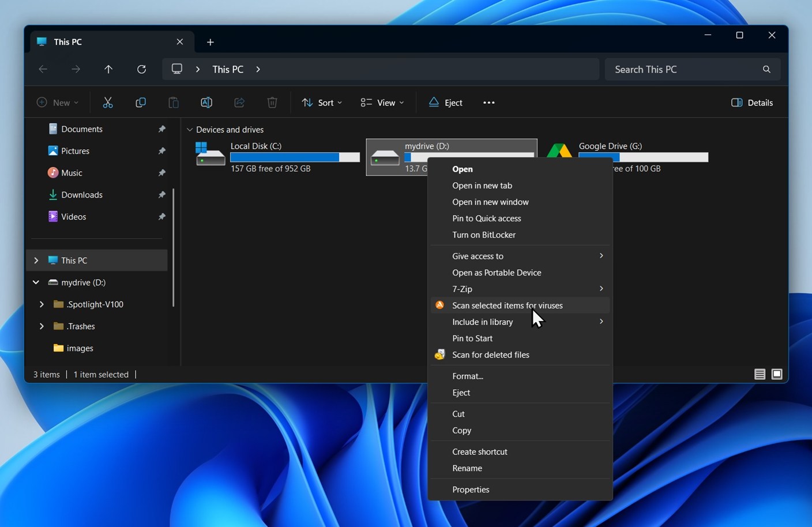Add a new tab with plus button

pyautogui.click(x=210, y=42)
